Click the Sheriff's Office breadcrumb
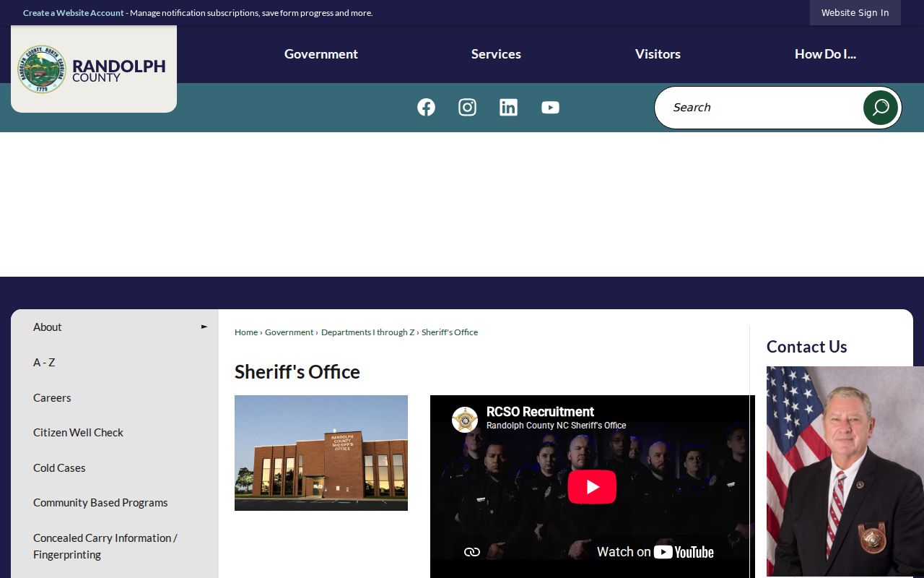This screenshot has height=578, width=924. point(450,332)
